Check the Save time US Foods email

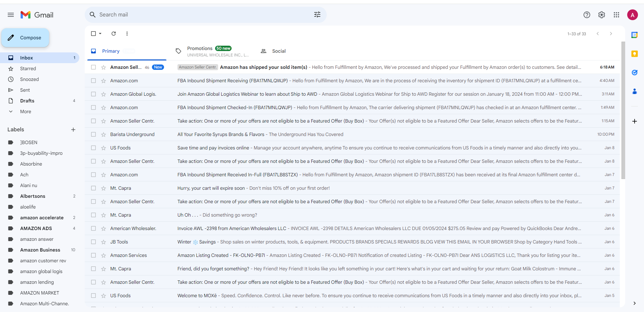(93, 148)
